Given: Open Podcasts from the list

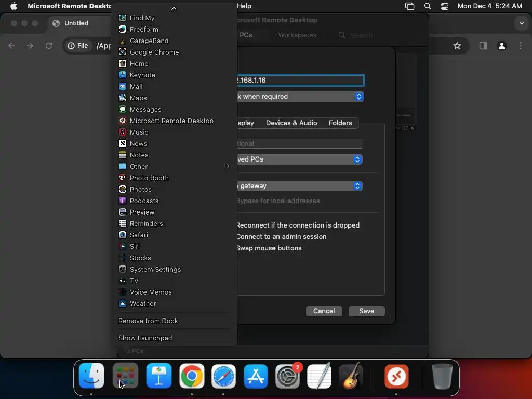Looking at the screenshot, I should [x=174, y=201].
